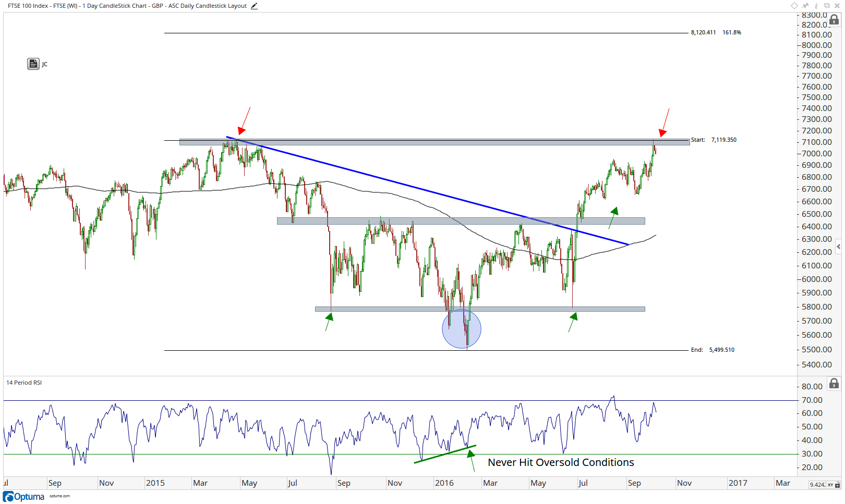The image size is (845, 504).
Task: Click the 9.424 scale value field
Action: tap(817, 485)
